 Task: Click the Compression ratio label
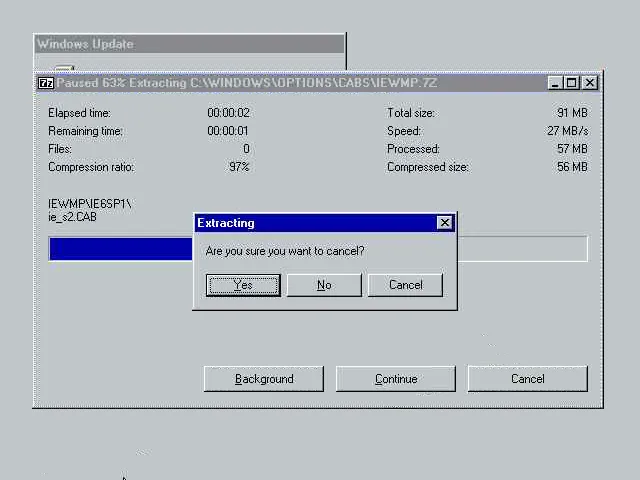coord(91,167)
